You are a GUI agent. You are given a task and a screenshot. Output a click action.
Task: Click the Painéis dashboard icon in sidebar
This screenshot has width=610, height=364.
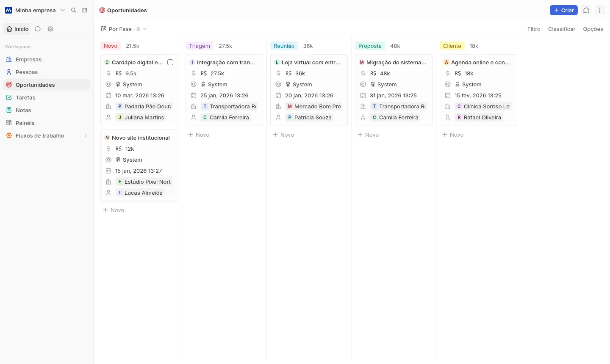pos(9,123)
